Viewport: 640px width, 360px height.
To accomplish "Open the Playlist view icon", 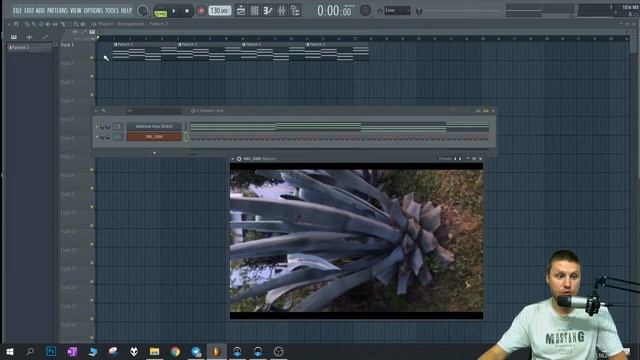I will pos(241,11).
